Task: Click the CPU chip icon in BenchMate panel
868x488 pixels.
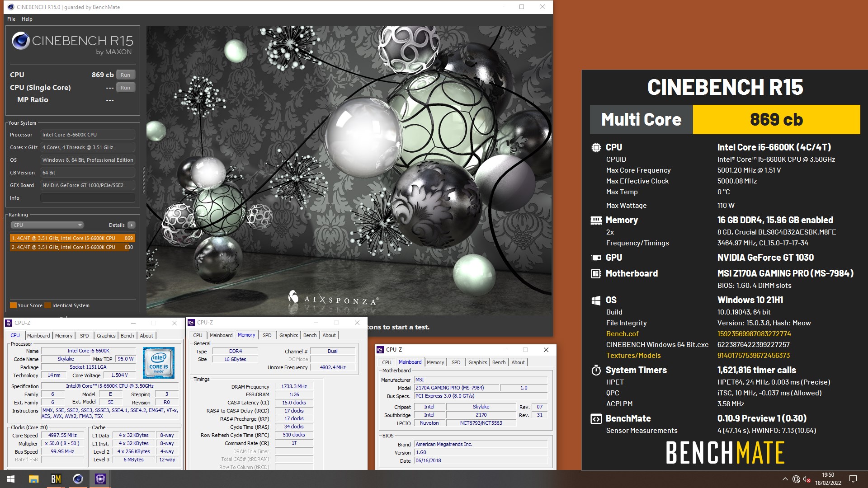Action: (x=596, y=147)
